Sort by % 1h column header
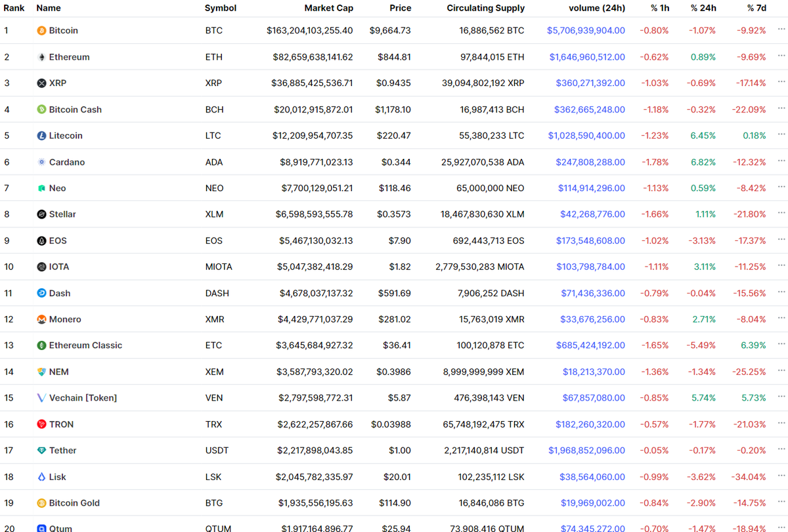The height and width of the screenshot is (532, 788). (x=660, y=8)
